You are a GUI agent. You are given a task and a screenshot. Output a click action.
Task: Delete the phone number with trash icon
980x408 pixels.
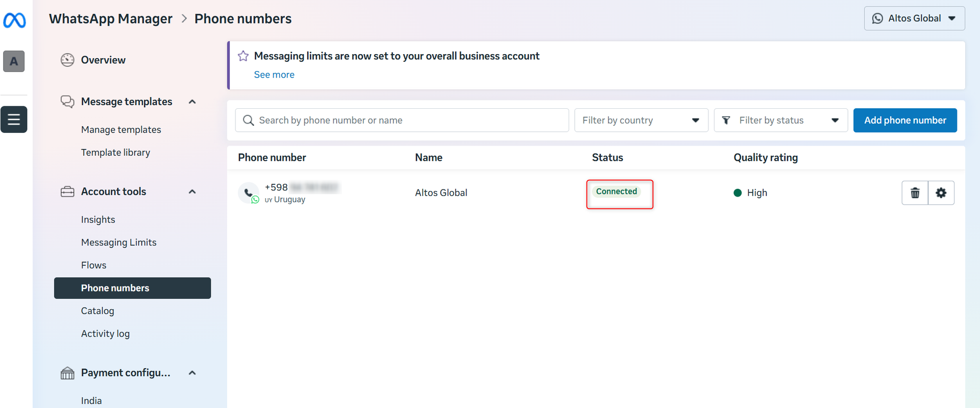pos(915,193)
